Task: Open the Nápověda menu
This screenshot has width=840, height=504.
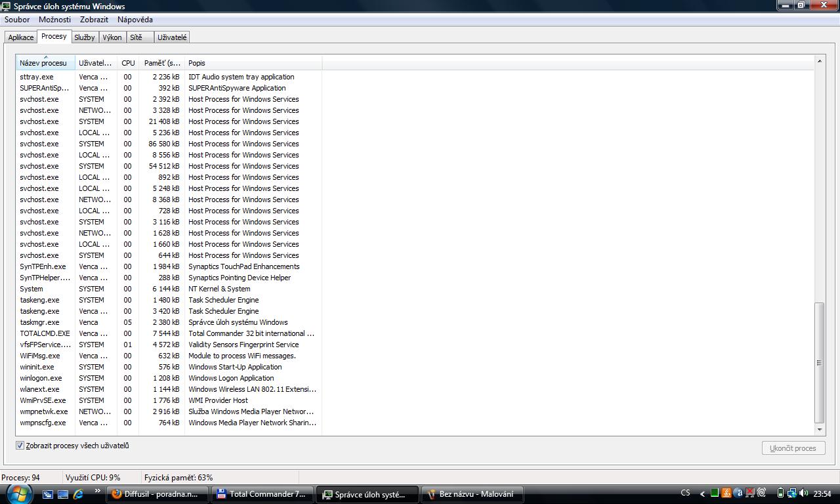Action: pos(135,20)
